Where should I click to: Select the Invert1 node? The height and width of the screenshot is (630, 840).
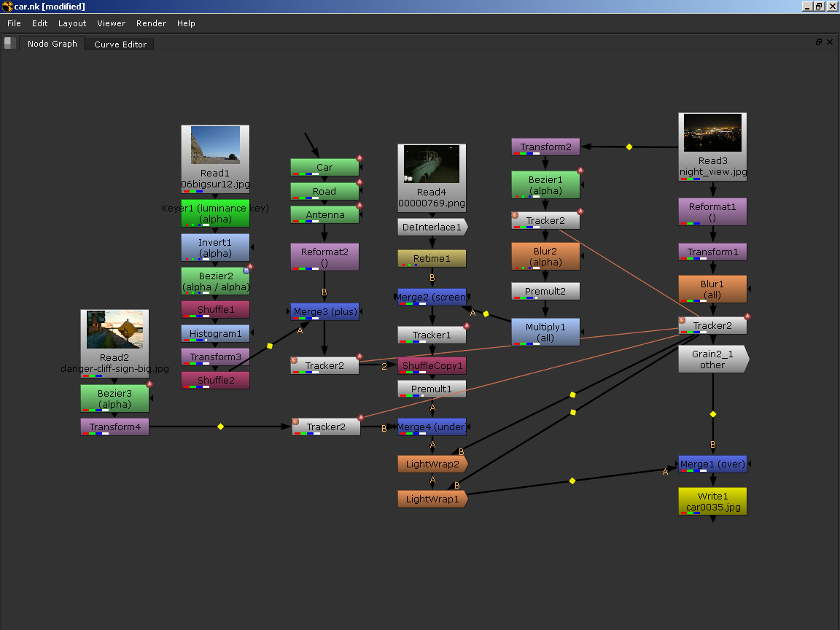(x=215, y=247)
